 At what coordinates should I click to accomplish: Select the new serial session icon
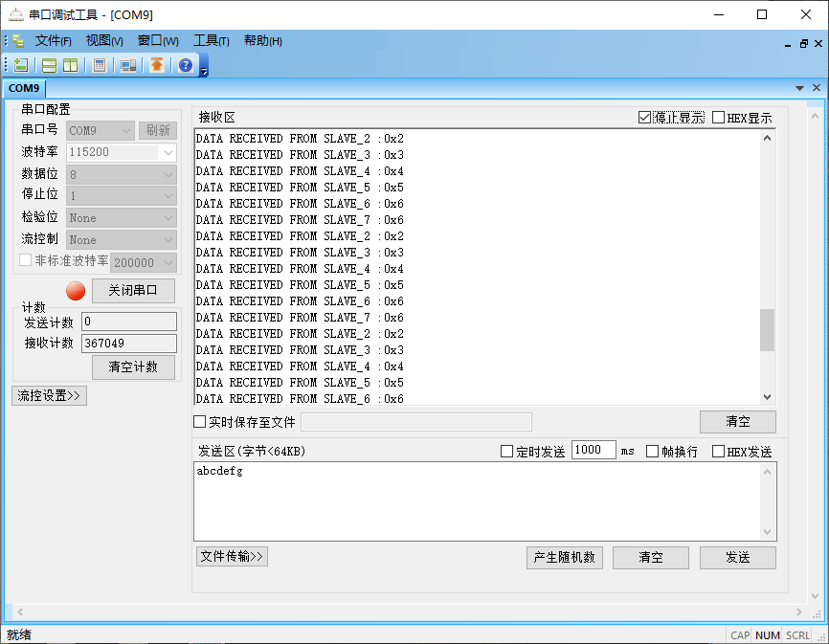[x=20, y=64]
